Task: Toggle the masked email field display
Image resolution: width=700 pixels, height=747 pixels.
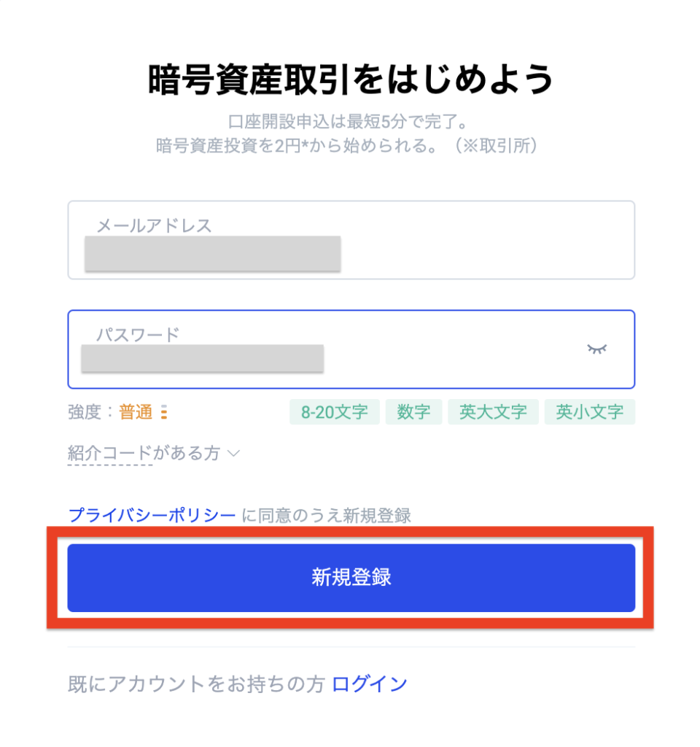Action: (x=212, y=254)
